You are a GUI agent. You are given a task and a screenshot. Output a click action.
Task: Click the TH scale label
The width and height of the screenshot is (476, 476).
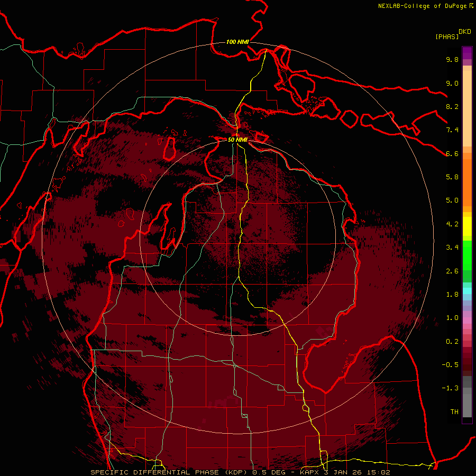click(454, 412)
